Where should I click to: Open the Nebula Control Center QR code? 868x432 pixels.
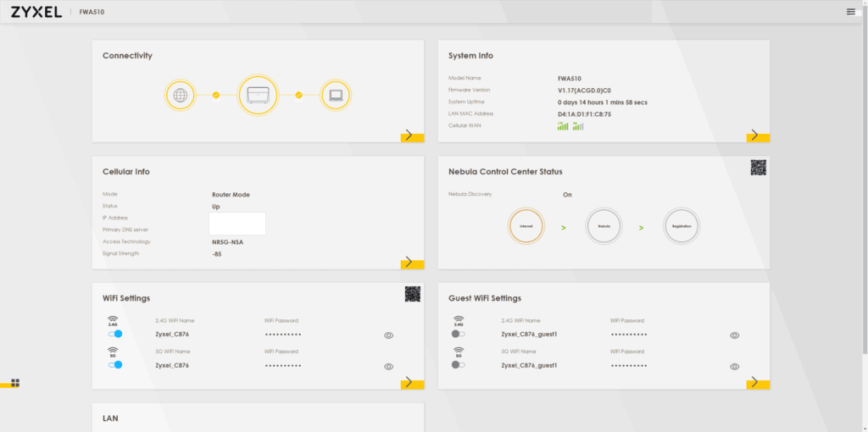[759, 168]
